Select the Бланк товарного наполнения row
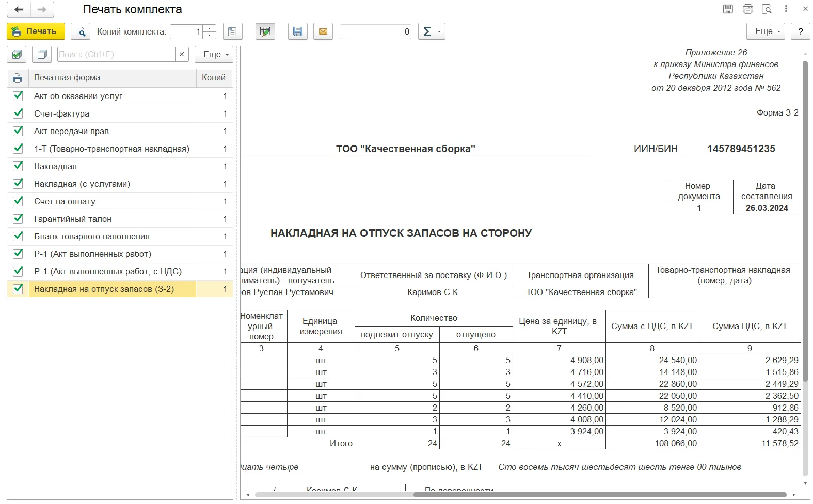Viewport: 813px width, 504px height. (120, 236)
